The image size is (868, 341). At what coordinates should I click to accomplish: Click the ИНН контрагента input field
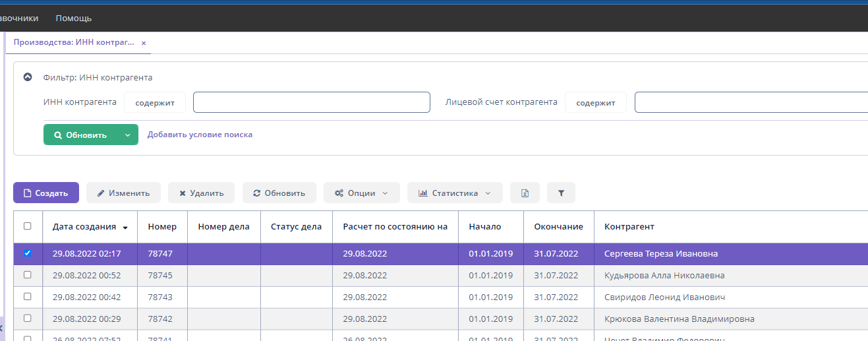(x=311, y=102)
